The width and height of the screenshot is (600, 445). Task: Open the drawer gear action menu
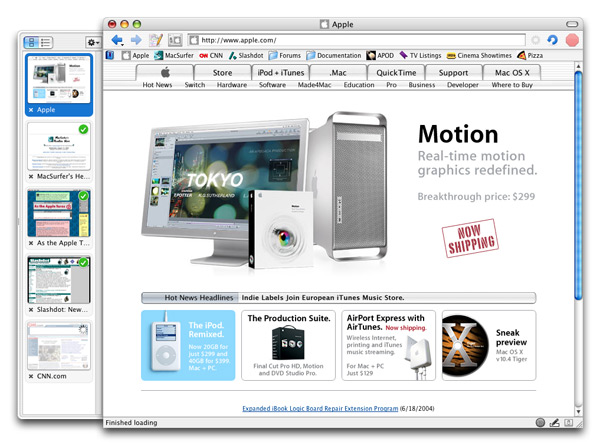93,42
